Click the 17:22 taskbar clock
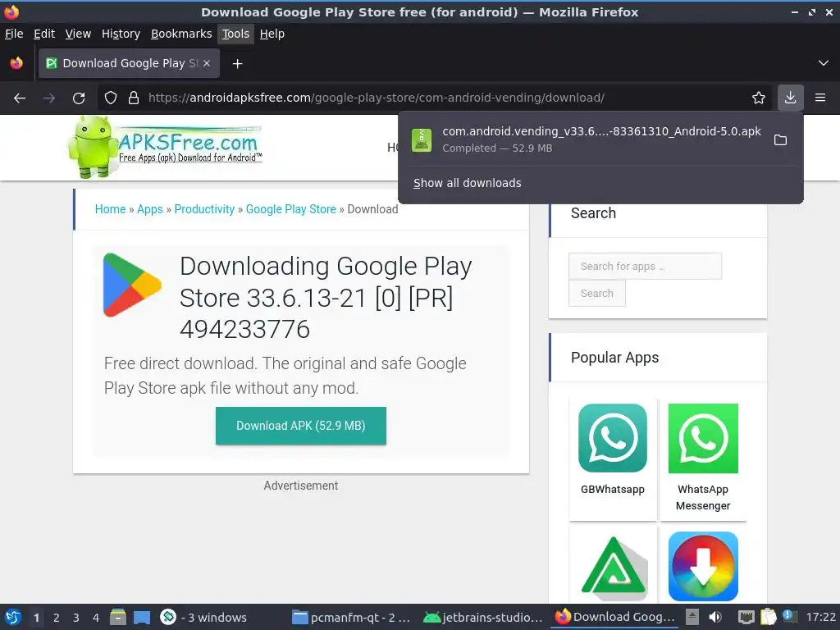 click(x=820, y=617)
